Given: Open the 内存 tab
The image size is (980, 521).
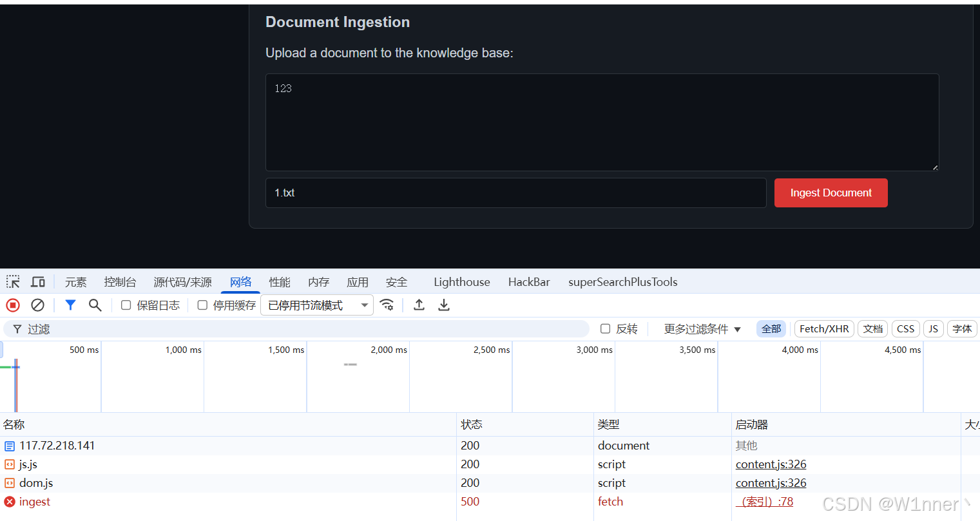Looking at the screenshot, I should [318, 282].
